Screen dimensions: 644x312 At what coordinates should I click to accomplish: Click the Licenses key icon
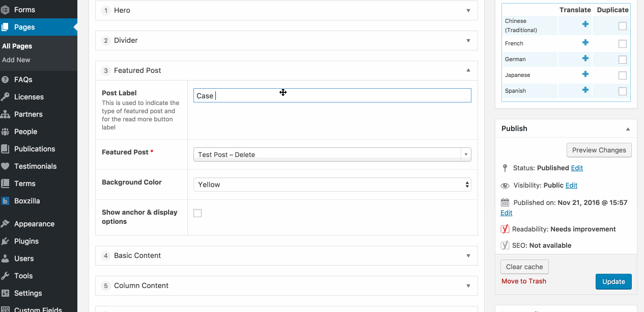(x=5, y=97)
